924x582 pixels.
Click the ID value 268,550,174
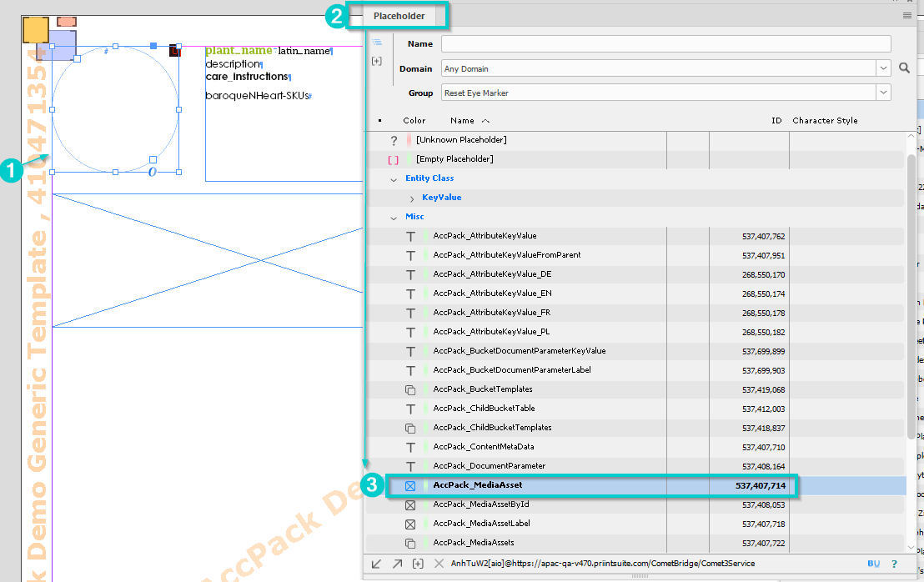tap(763, 294)
